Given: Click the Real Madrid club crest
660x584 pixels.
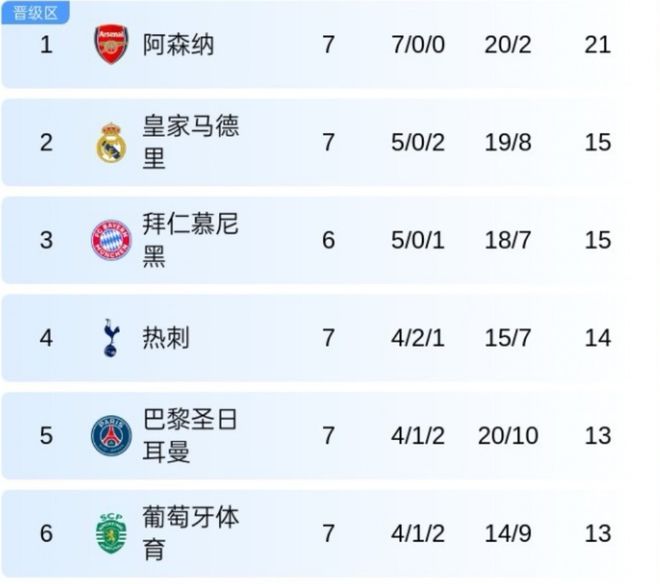Looking at the screenshot, I should pyautogui.click(x=111, y=142).
